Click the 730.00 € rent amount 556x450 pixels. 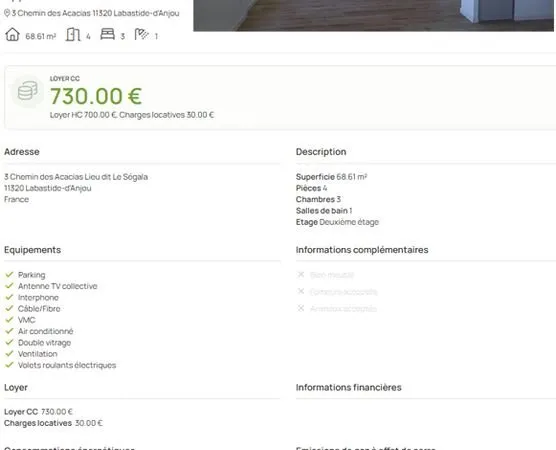point(96,96)
